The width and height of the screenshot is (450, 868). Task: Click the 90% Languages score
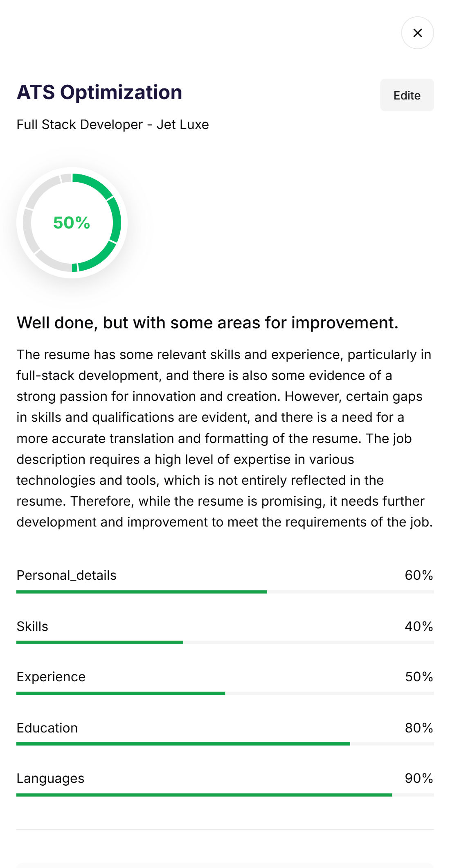[x=419, y=778]
